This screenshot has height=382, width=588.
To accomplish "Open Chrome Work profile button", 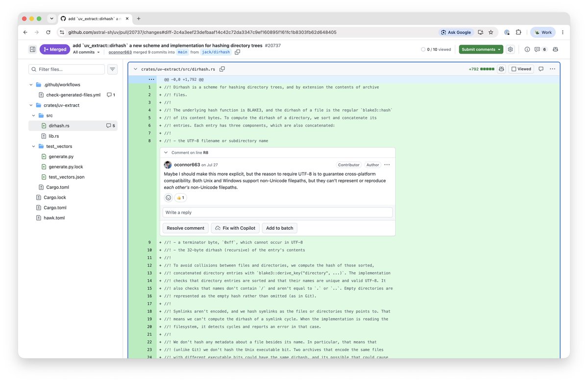I will 543,32.
